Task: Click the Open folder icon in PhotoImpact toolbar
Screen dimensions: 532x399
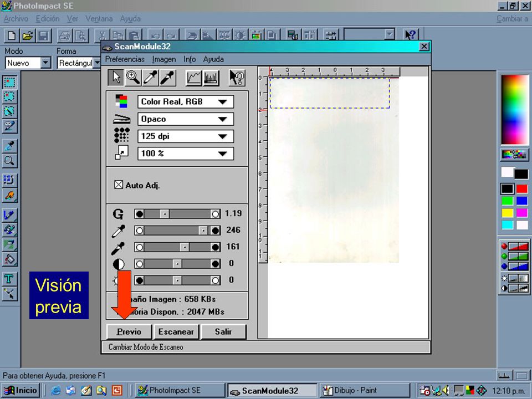Action: [x=28, y=35]
